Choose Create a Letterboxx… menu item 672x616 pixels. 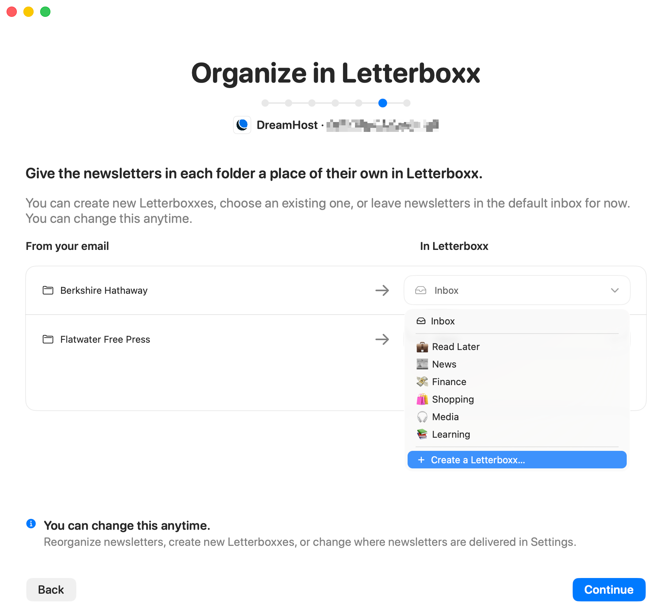click(517, 460)
